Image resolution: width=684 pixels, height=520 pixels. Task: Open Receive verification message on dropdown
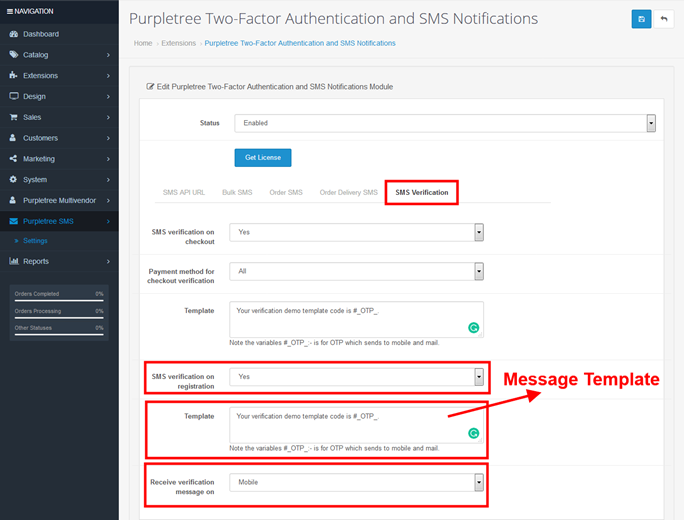[x=356, y=482]
